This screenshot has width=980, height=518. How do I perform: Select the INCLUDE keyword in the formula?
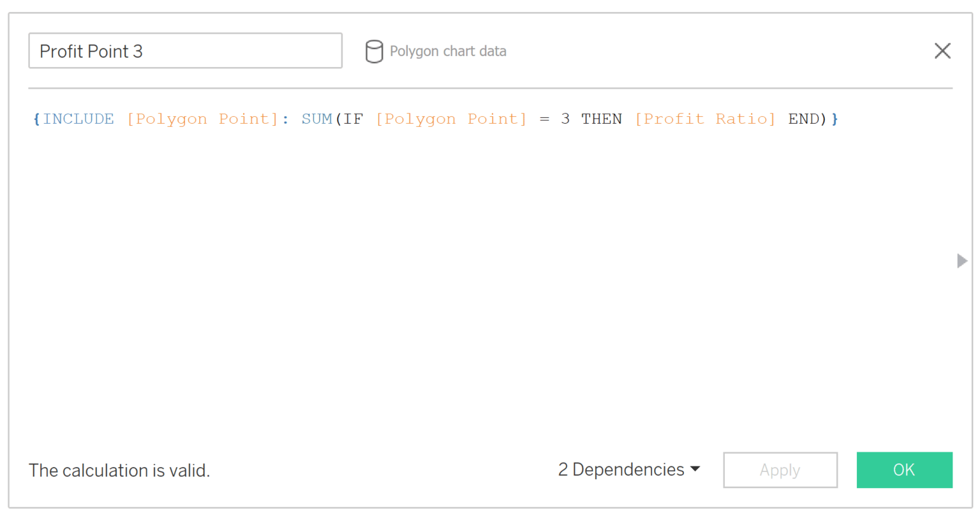coord(78,119)
